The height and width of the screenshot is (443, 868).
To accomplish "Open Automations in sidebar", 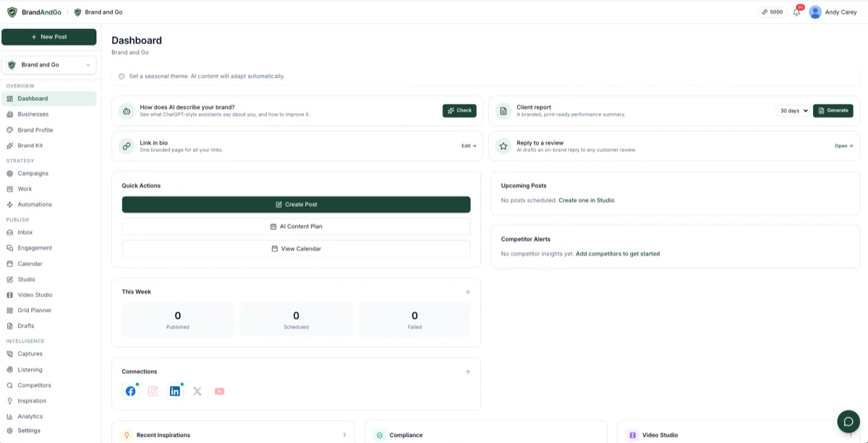I will click(49, 205).
